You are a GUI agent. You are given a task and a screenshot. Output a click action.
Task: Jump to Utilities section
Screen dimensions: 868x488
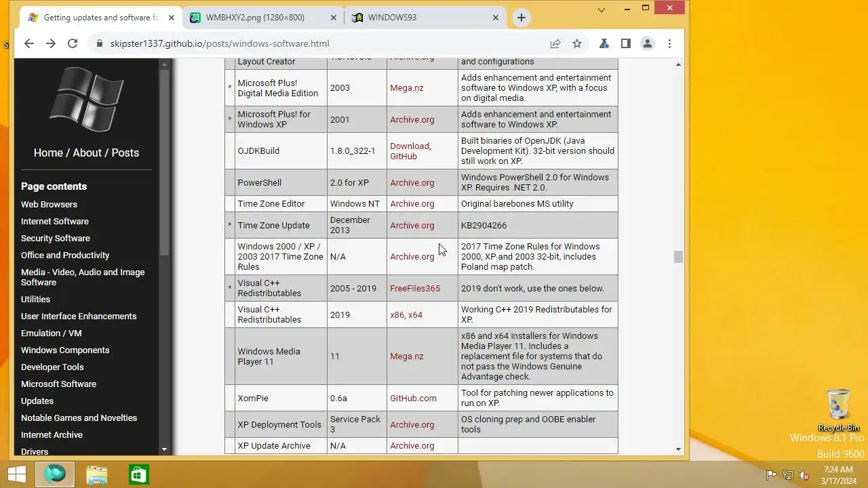[x=35, y=299]
